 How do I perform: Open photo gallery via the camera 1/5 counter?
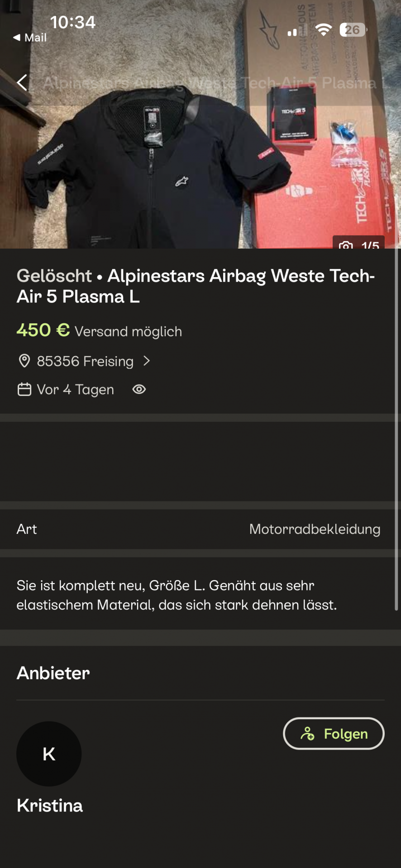click(358, 244)
